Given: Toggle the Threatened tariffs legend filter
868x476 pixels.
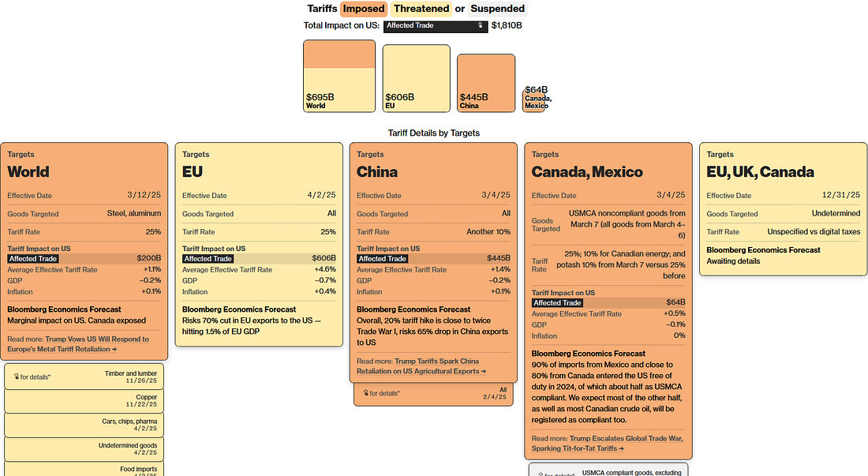Looking at the screenshot, I should pyautogui.click(x=422, y=9).
